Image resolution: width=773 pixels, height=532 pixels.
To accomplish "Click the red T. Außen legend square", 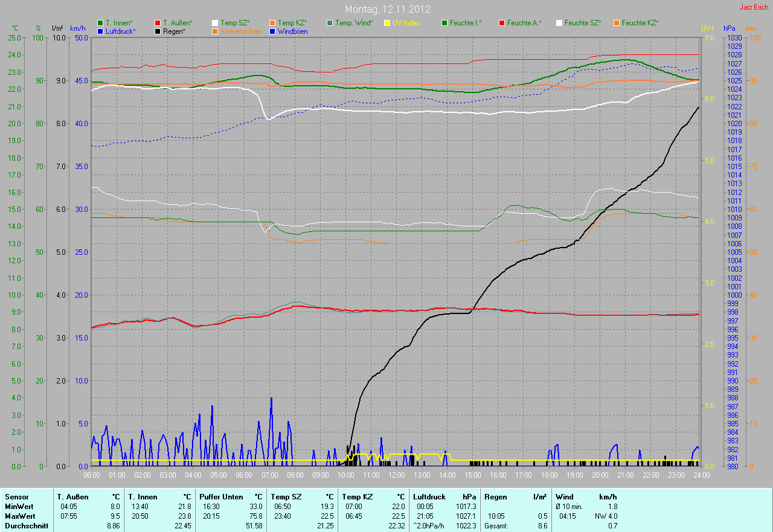I will click(x=158, y=23).
